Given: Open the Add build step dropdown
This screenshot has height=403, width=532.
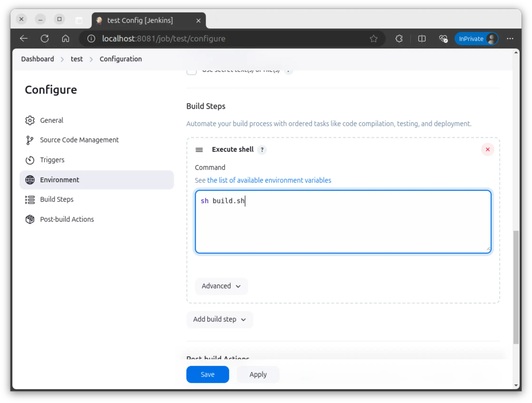Looking at the screenshot, I should [x=219, y=319].
